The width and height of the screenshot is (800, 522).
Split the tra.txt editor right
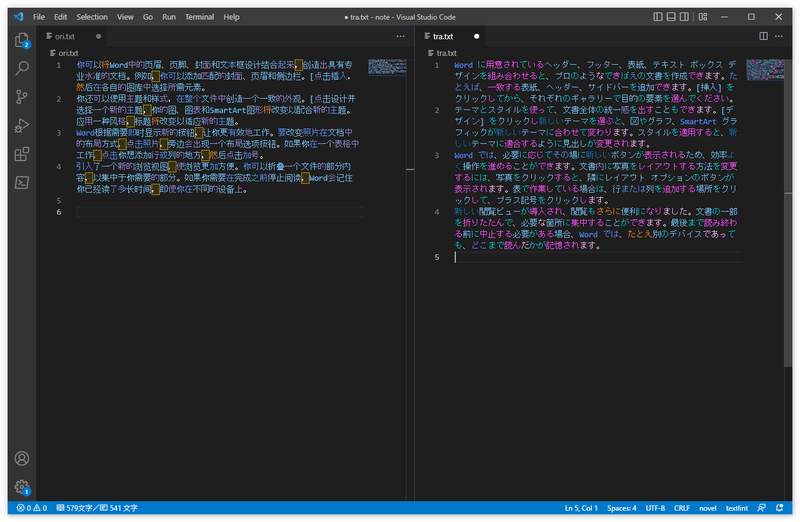[x=763, y=36]
